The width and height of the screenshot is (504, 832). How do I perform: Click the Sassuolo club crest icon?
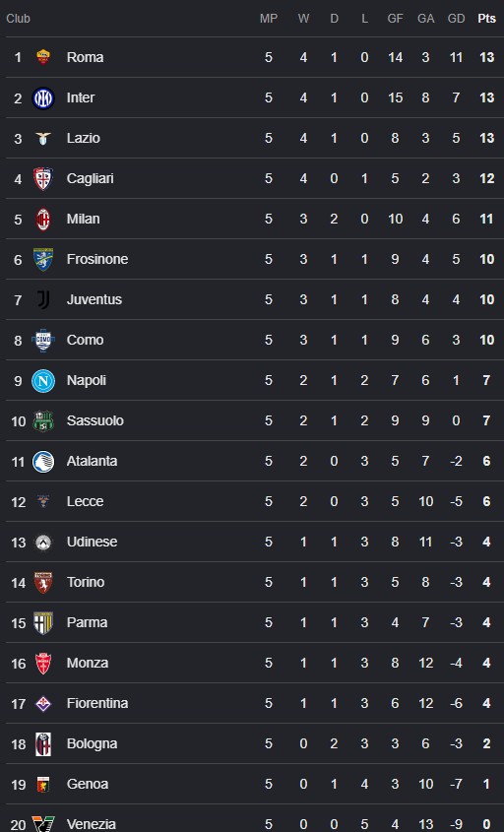pyautogui.click(x=43, y=420)
